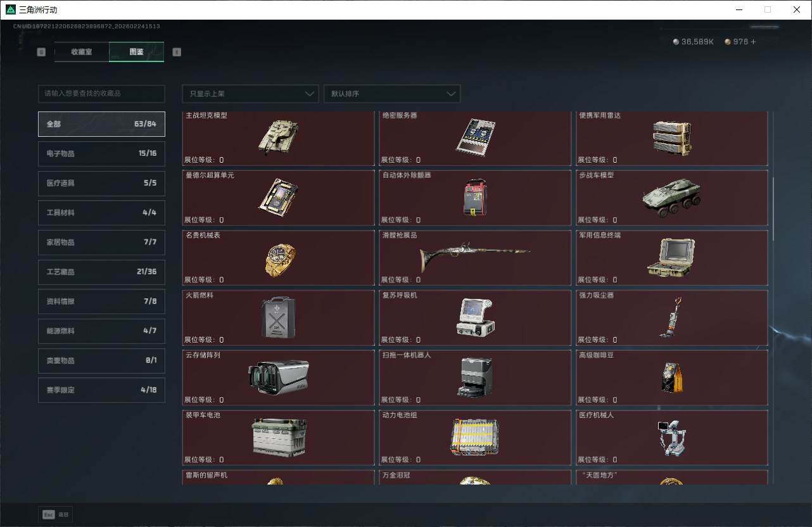The height and width of the screenshot is (527, 812).
Task: Expand the 默认排序 sort dropdown
Action: 391,94
